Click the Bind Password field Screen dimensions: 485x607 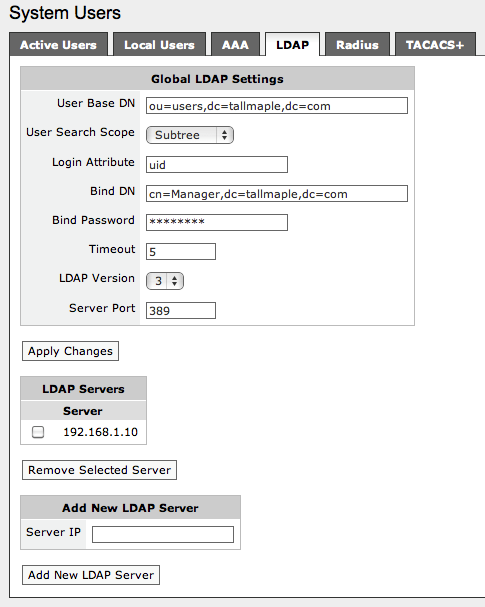coord(217,223)
